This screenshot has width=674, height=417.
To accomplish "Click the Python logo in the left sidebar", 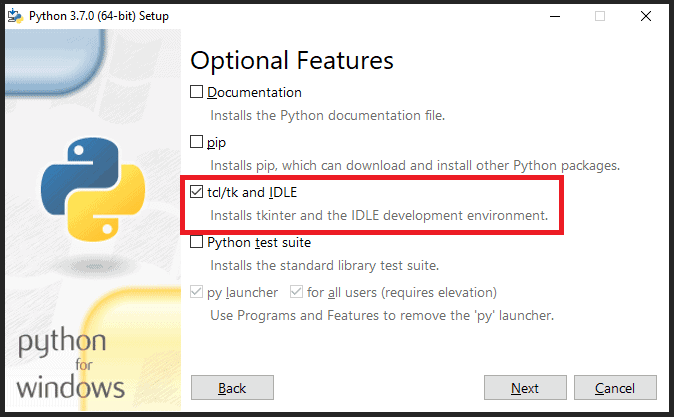I will pyautogui.click(x=85, y=190).
